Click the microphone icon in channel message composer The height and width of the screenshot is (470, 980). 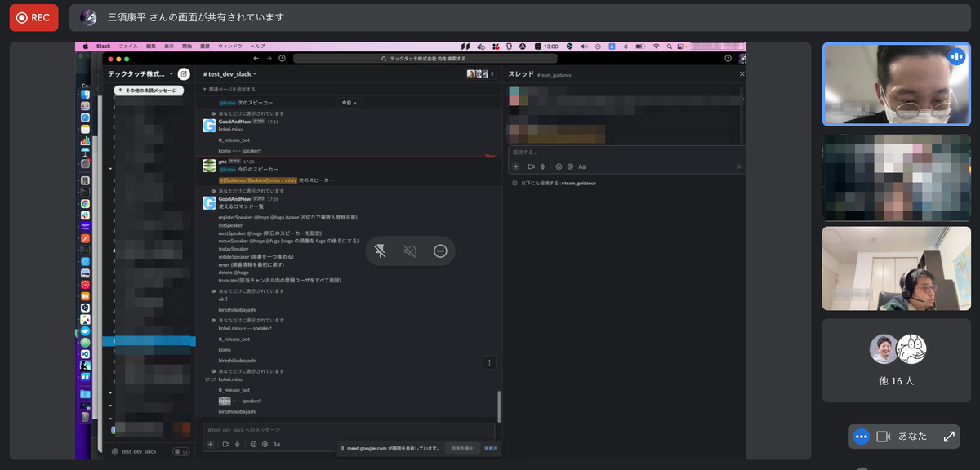click(237, 444)
